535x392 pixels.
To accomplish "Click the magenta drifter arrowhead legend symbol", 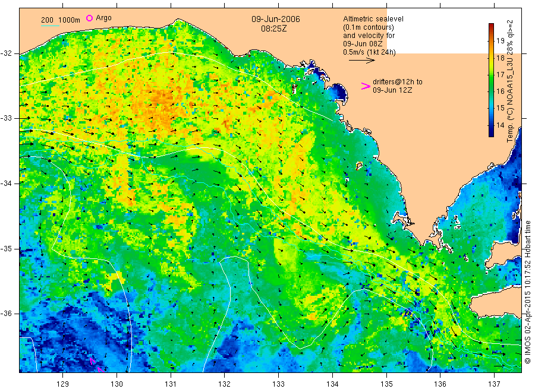I will tap(366, 87).
